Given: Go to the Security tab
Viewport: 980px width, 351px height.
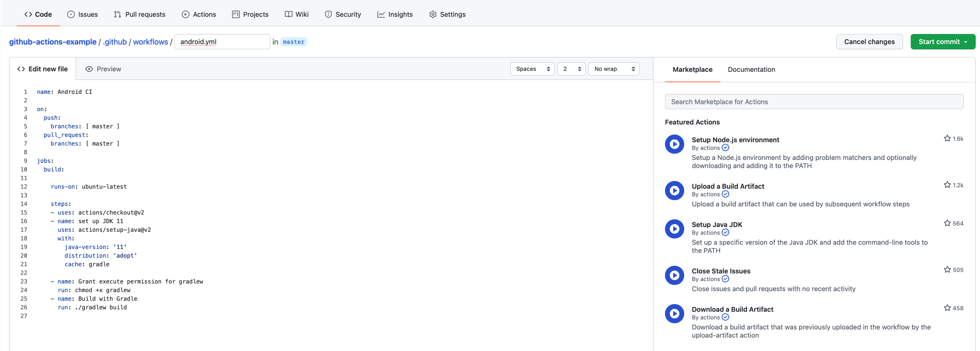Looking at the screenshot, I should (343, 14).
